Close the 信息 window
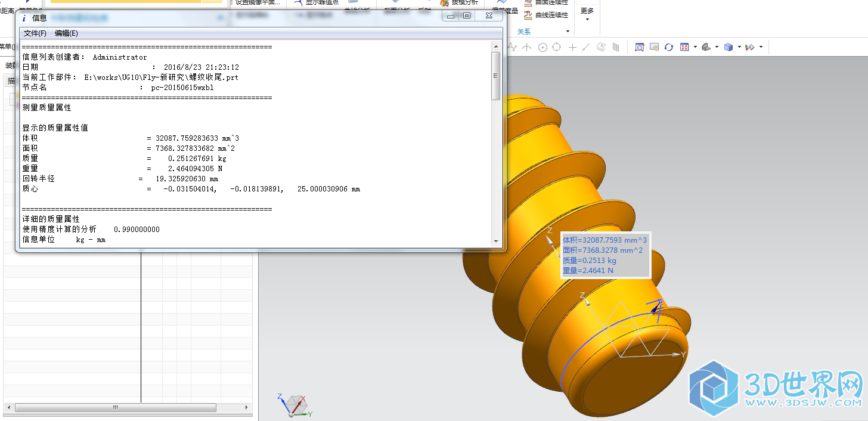Image resolution: width=868 pixels, height=421 pixels. pos(488,16)
